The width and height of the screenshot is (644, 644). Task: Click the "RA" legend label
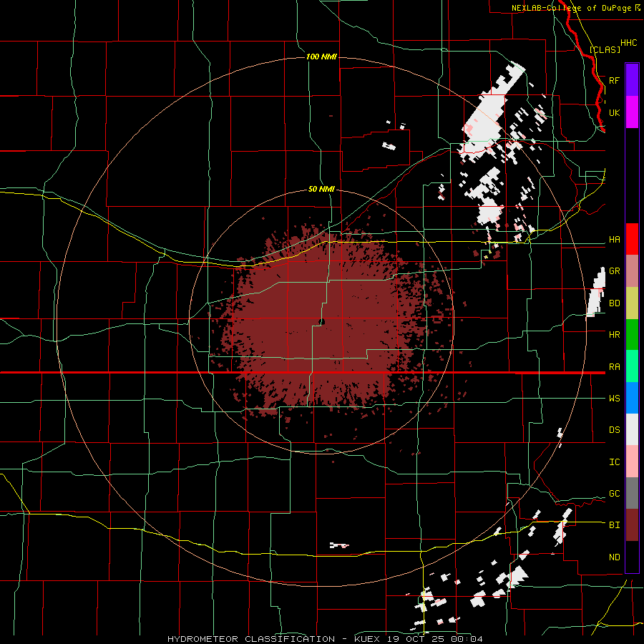[x=614, y=367]
